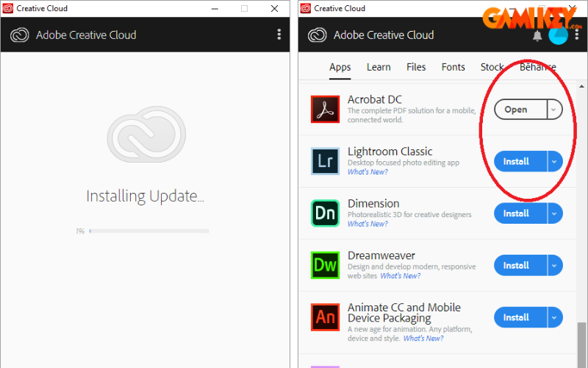This screenshot has width=588, height=368.
Task: Click the Dreamweaver Dw icon
Action: click(x=325, y=265)
